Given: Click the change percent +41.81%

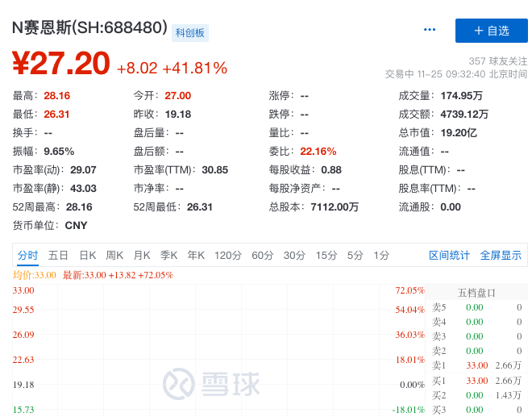Looking at the screenshot, I should pyautogui.click(x=195, y=69).
